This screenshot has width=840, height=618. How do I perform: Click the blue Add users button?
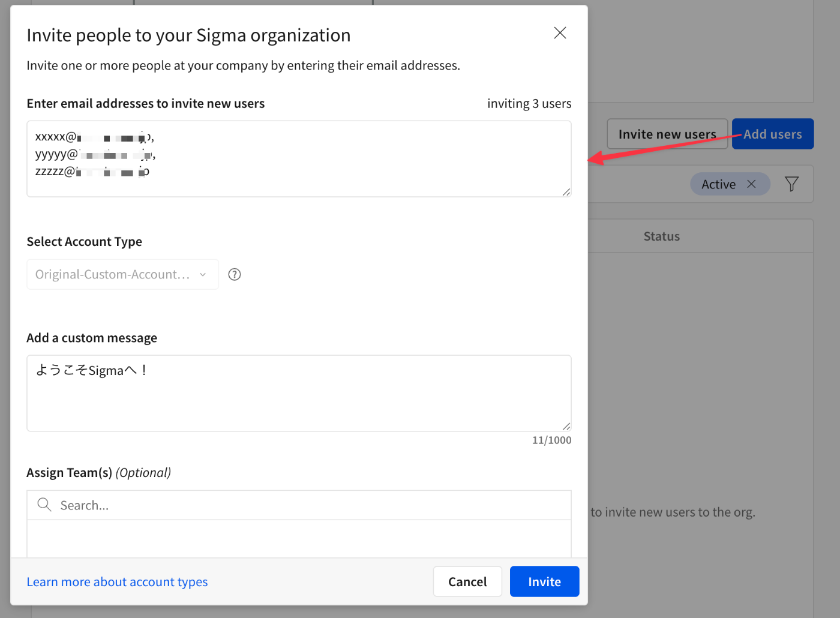click(773, 134)
